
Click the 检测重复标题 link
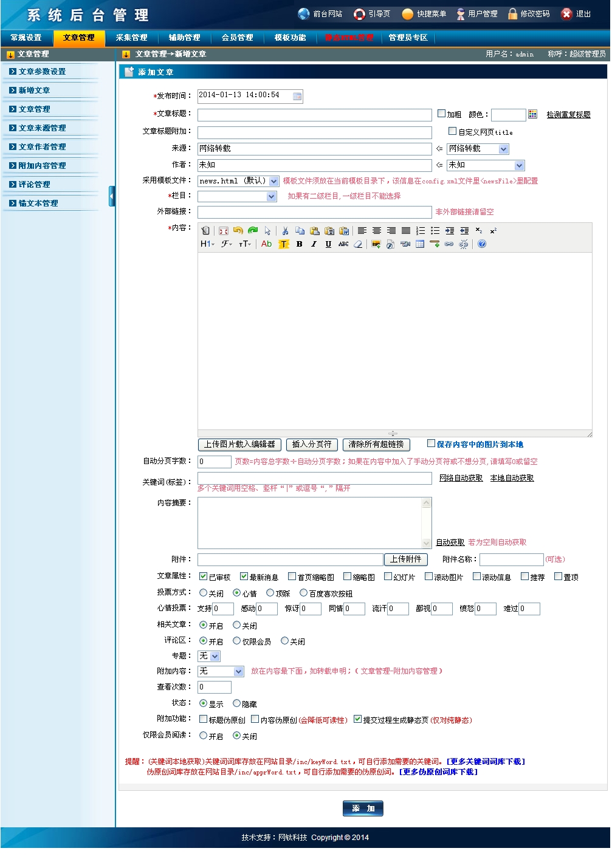tap(568, 114)
